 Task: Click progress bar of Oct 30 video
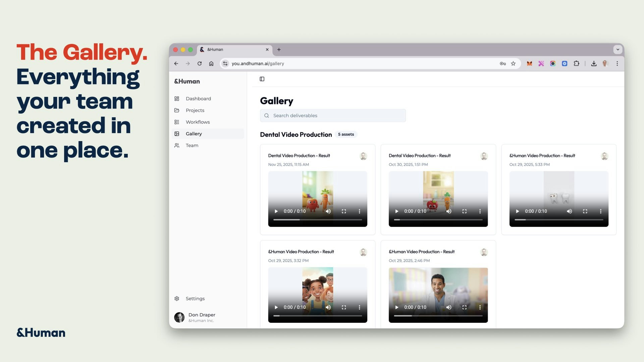[x=438, y=220]
